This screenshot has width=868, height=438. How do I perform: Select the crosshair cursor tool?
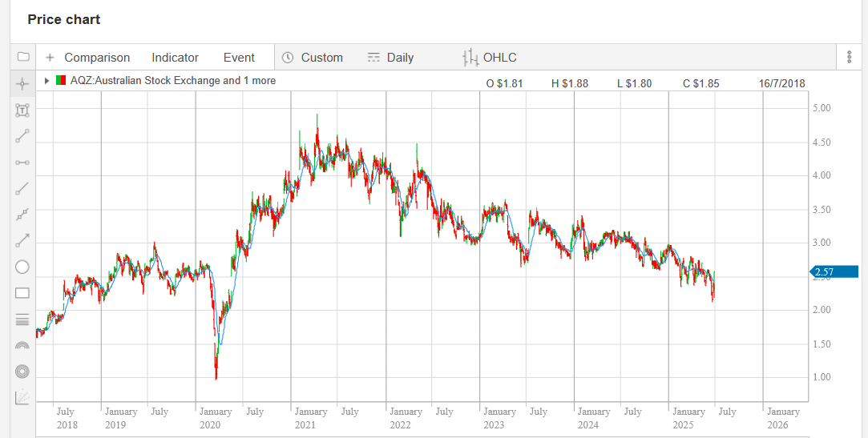click(x=22, y=83)
